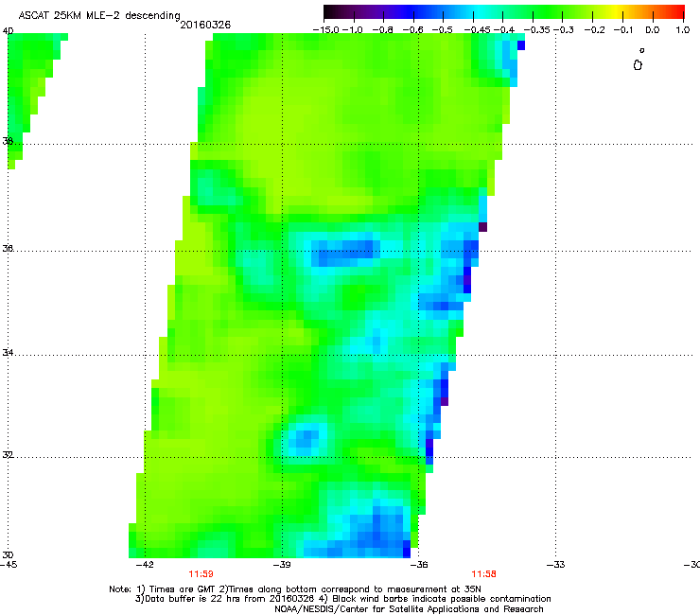Click the longitude axis label '-33'
Screen dimensions: 700x615
(555, 565)
